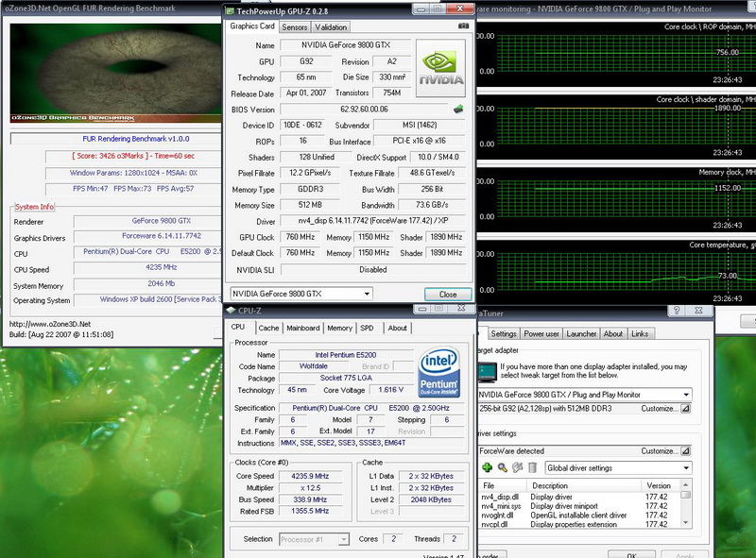
Task: Click the File column header in RivaTuner
Action: [503, 485]
